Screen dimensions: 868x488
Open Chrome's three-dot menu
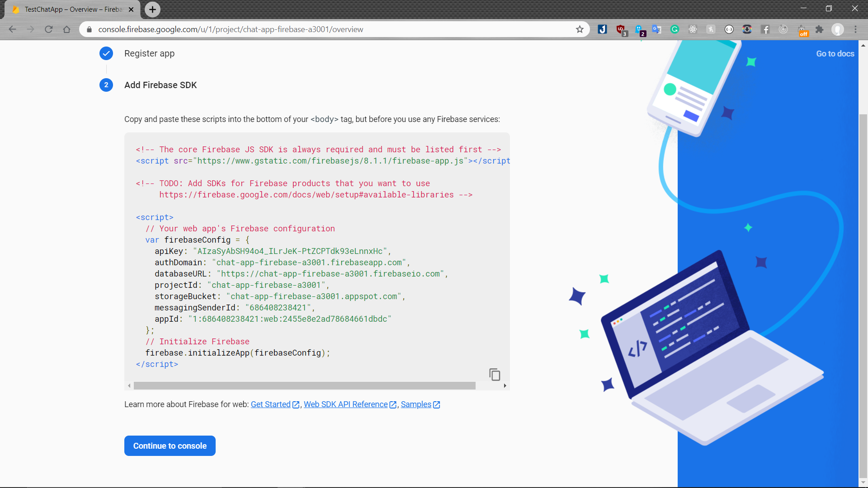[x=855, y=29]
